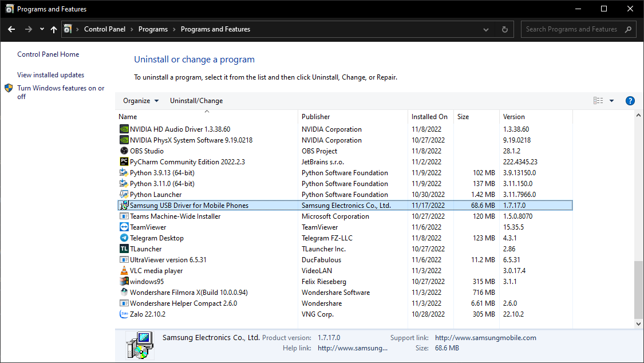This screenshot has width=644, height=363.
Task: Expand the address bar history dropdown
Action: coord(486,30)
